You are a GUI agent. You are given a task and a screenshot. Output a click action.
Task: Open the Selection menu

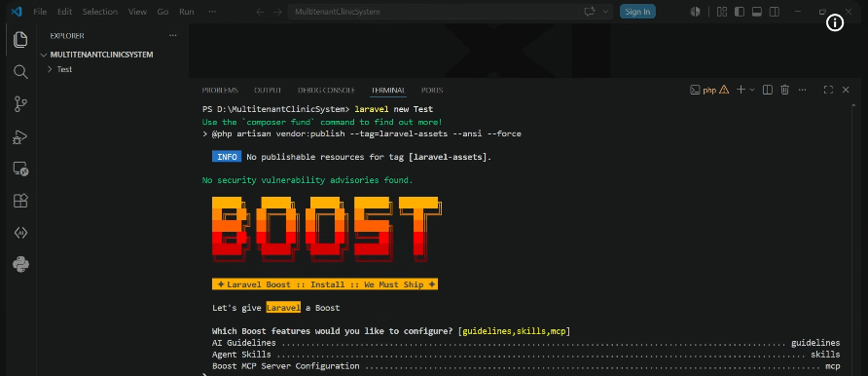[100, 12]
